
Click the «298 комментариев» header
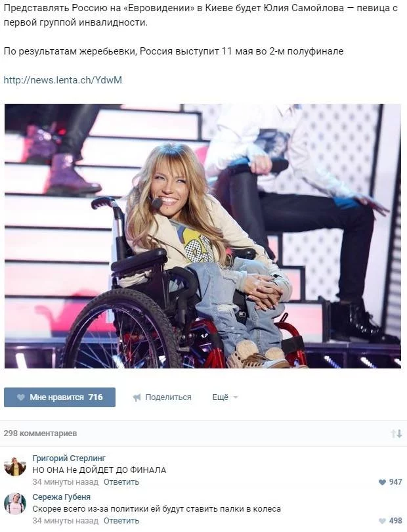tap(40, 433)
